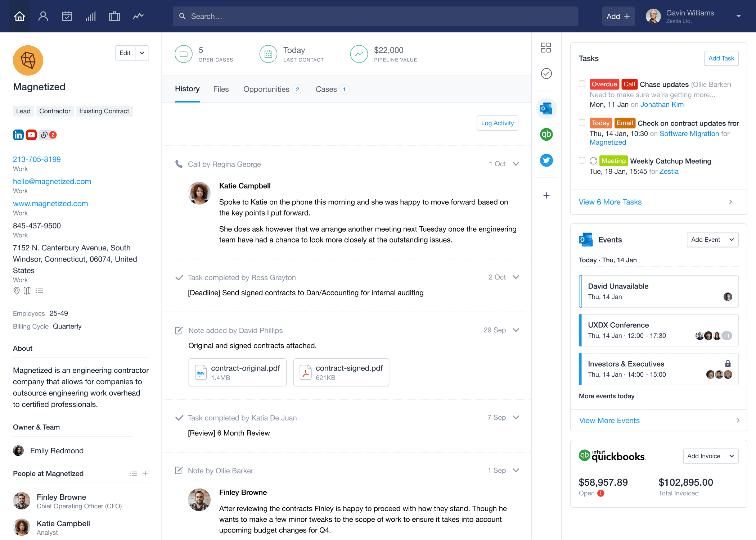The width and height of the screenshot is (756, 540).
Task: Click the Outlook integration icon in sidebar
Action: [547, 109]
